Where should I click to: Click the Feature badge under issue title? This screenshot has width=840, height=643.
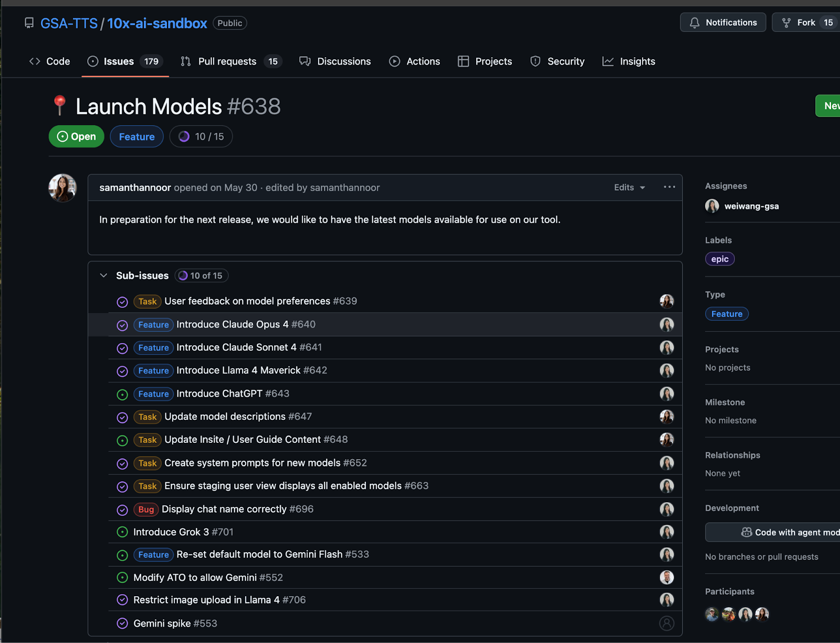[136, 137]
